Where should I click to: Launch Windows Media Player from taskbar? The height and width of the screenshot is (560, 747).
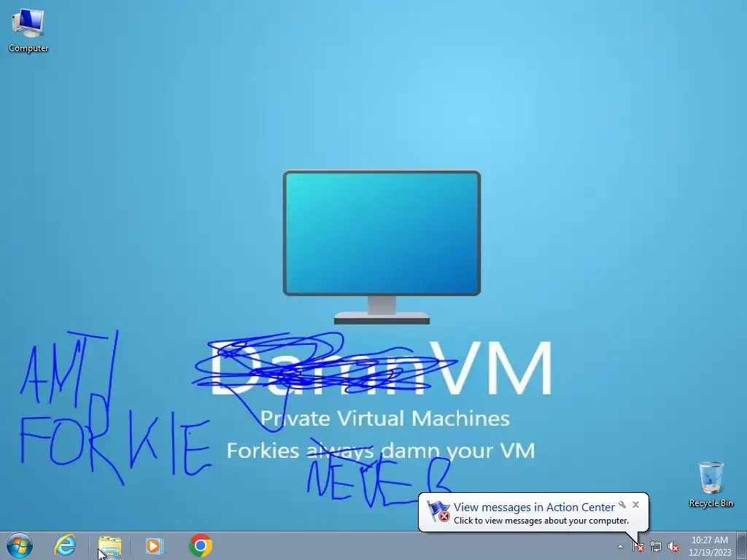pos(155,545)
